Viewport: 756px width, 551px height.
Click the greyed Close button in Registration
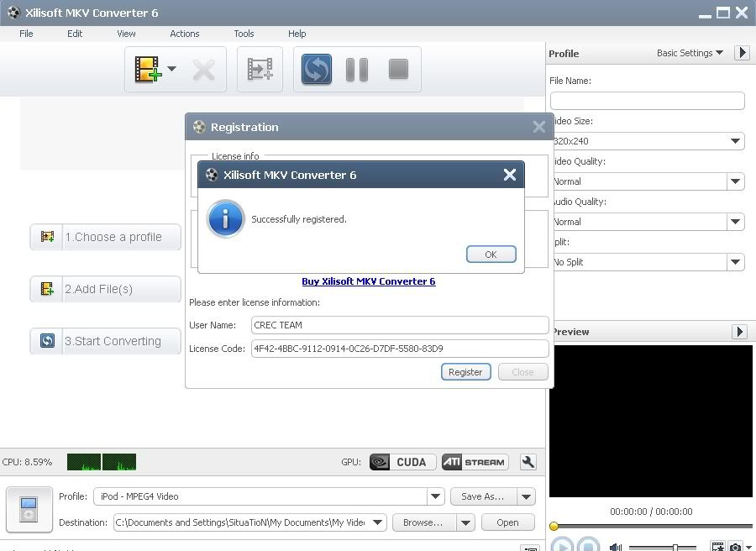click(522, 372)
